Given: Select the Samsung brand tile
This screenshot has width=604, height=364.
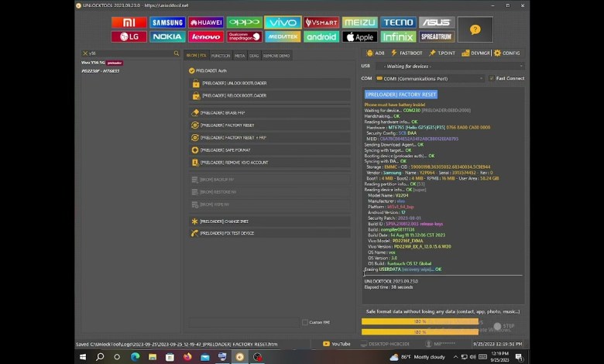Looking at the screenshot, I should coord(167,22).
